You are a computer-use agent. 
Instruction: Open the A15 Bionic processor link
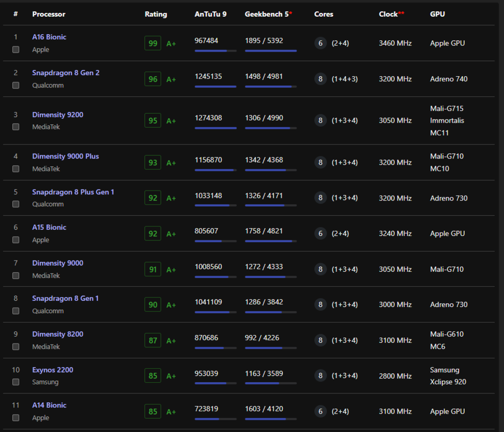[x=49, y=227]
